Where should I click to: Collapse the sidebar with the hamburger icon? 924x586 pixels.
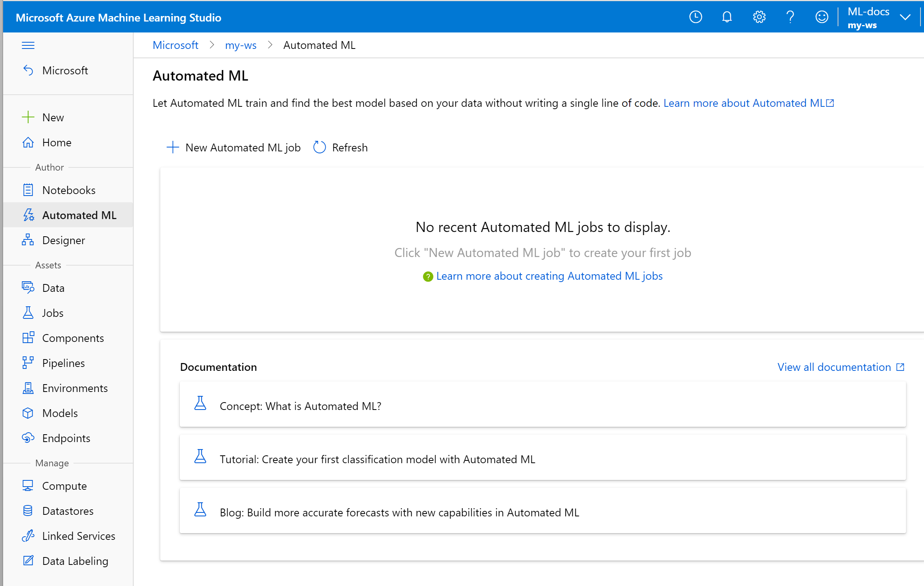[28, 45]
